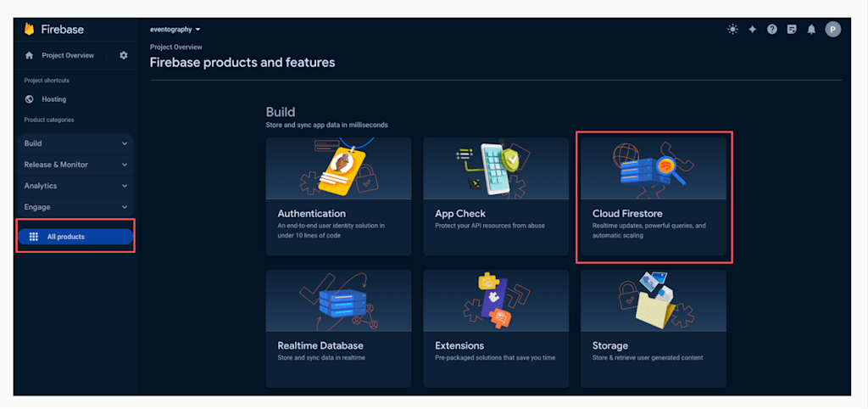Open project settings gear icon
This screenshot has width=868, height=409.
point(124,55)
